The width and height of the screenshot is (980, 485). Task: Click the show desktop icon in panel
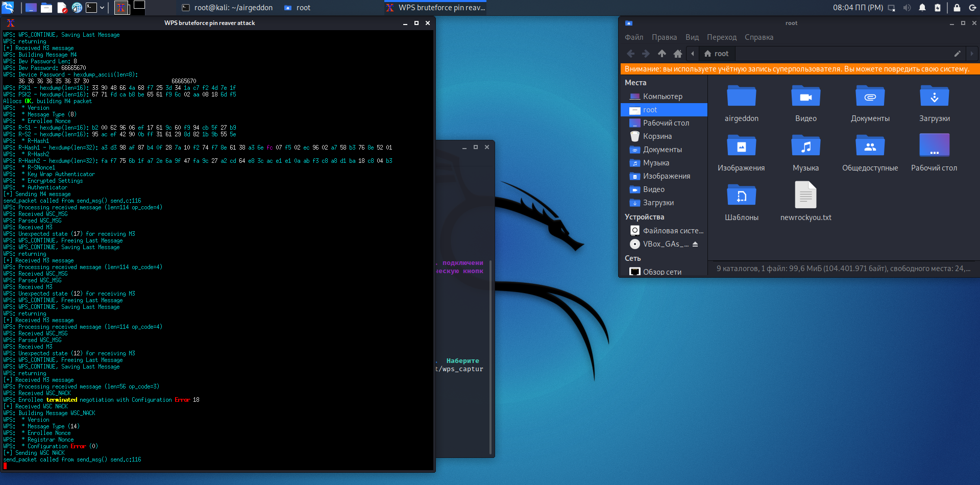click(31, 8)
